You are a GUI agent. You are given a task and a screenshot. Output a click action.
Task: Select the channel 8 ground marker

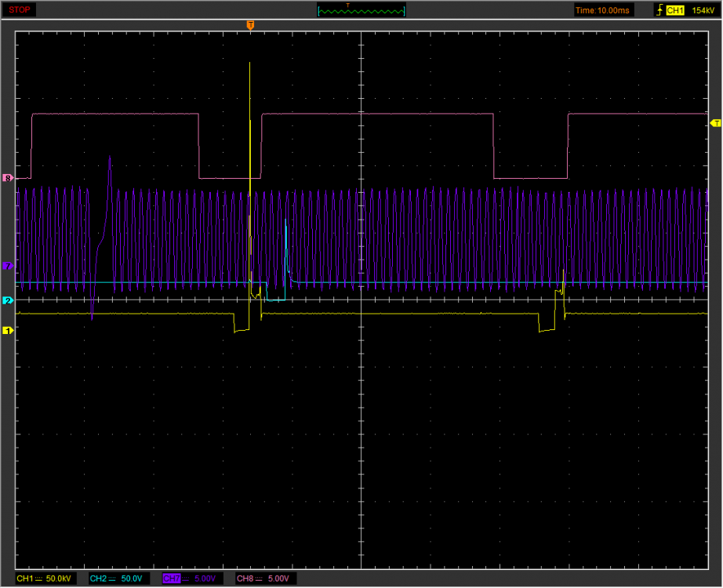(8, 178)
